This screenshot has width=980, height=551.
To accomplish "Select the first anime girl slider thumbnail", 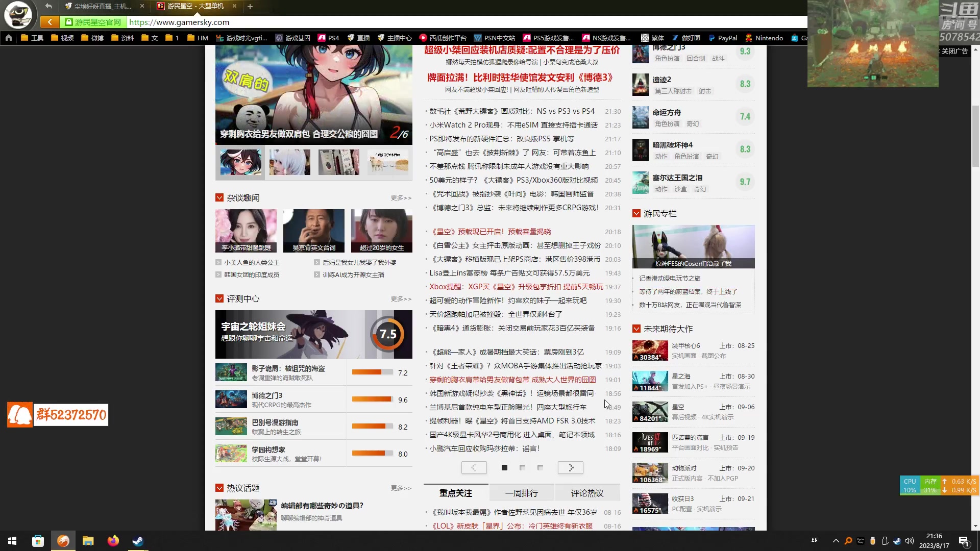I will pyautogui.click(x=240, y=162).
